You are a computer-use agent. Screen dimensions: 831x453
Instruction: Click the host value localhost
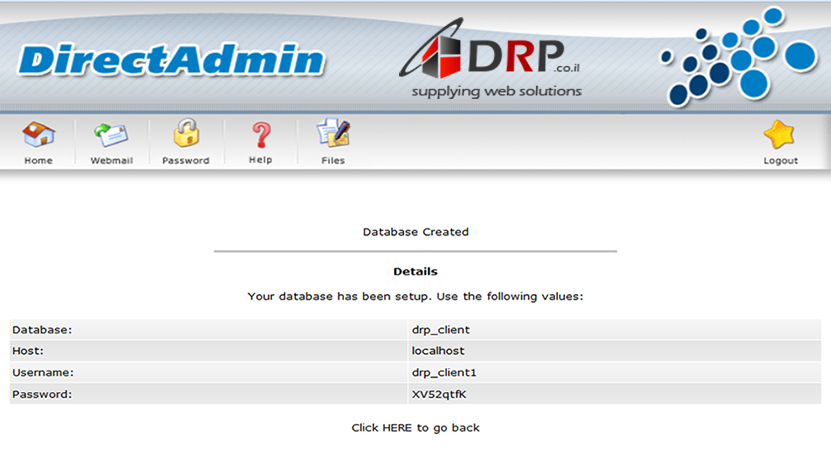438,351
